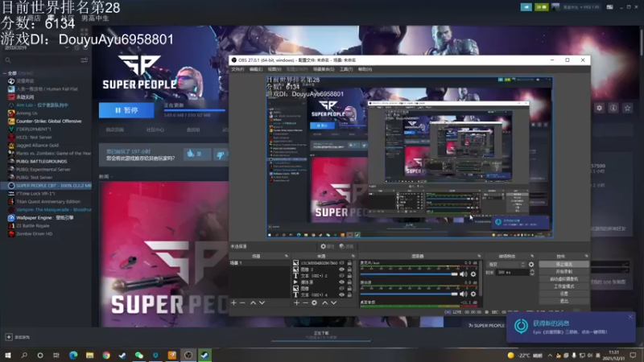
Task: Click thumbs-up recommend button
Action: pyautogui.click(x=196, y=154)
